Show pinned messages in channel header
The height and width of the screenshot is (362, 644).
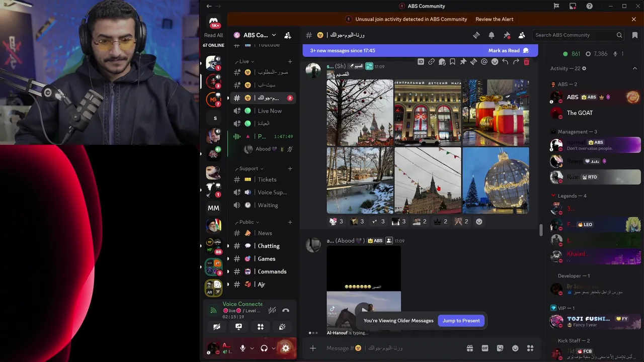[507, 35]
